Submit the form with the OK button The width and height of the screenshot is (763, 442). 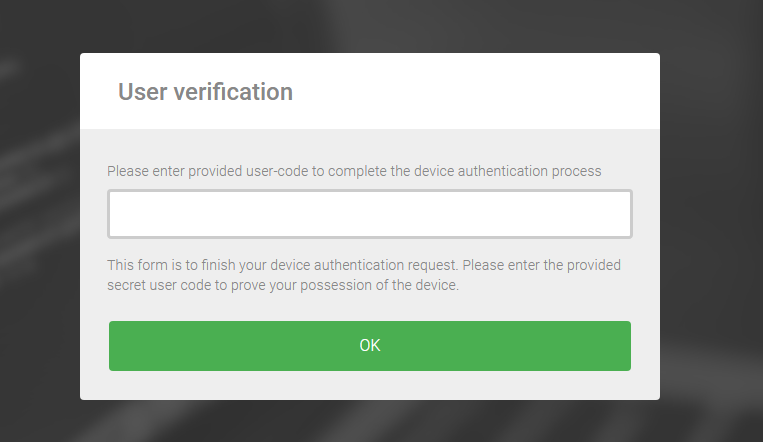(370, 346)
